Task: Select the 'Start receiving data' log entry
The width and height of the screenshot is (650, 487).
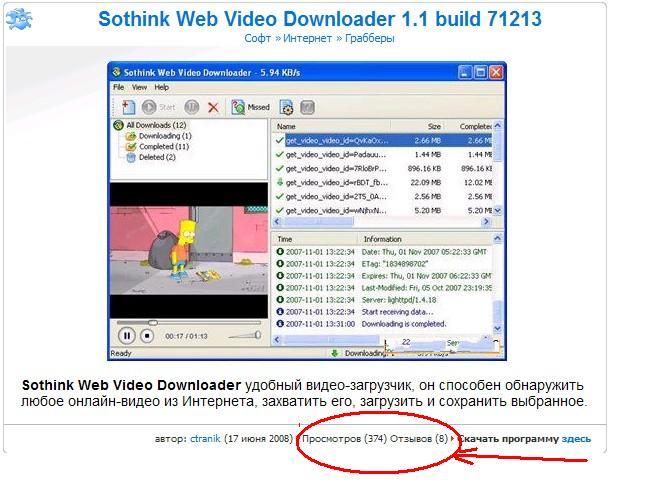Action: point(383,312)
